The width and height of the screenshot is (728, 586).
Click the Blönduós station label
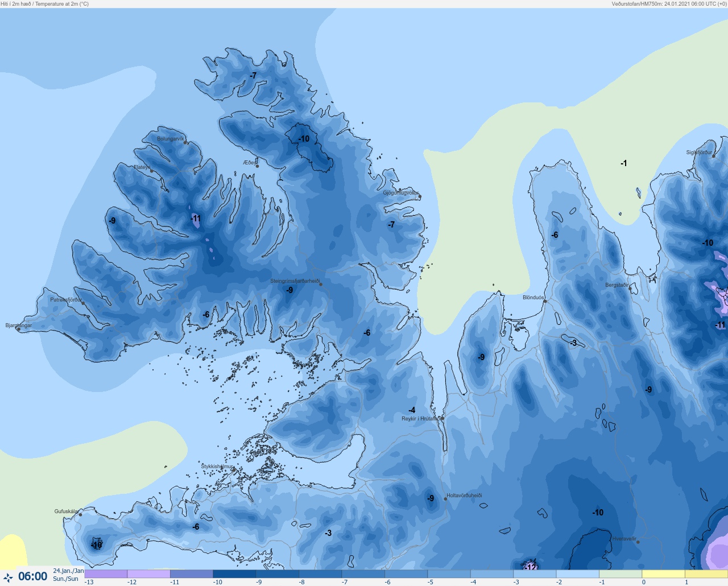point(533,298)
